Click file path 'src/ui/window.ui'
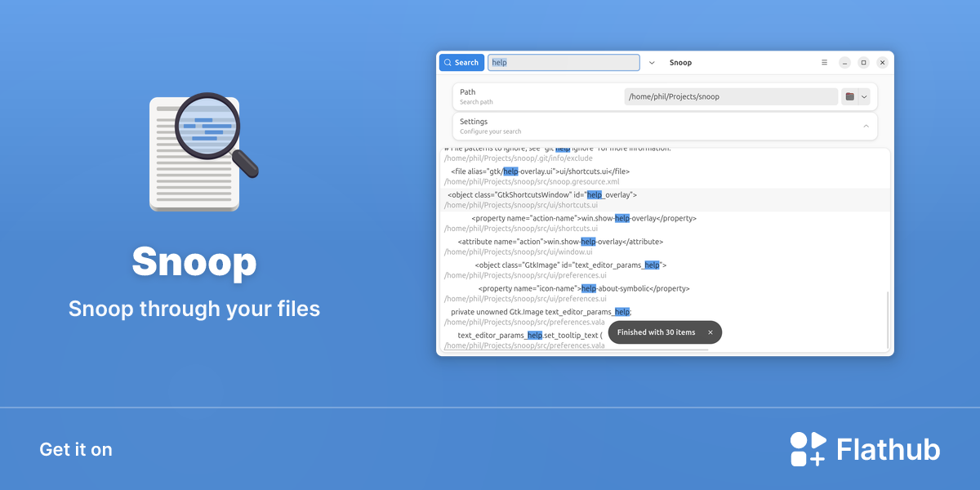This screenshot has width=980, height=490. (x=519, y=252)
